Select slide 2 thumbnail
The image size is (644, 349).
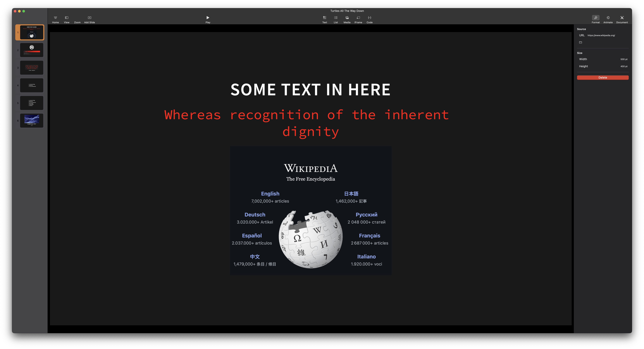point(32,50)
